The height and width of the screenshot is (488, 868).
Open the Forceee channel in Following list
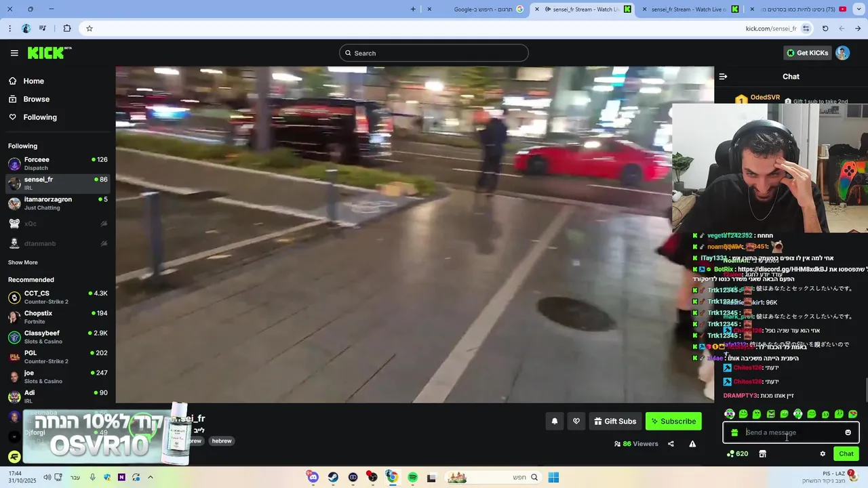click(58, 163)
